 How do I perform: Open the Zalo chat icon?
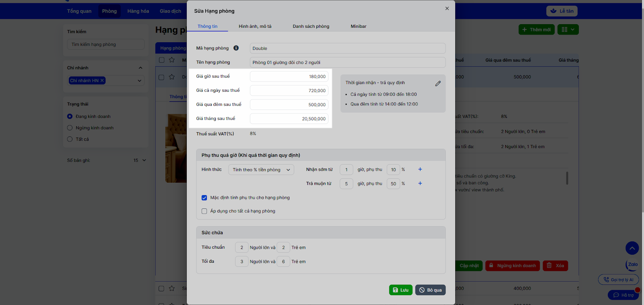click(632, 265)
